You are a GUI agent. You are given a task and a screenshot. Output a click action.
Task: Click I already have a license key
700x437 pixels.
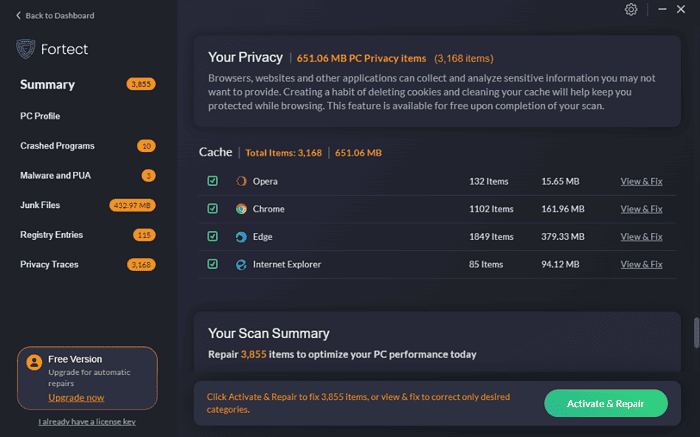86,421
